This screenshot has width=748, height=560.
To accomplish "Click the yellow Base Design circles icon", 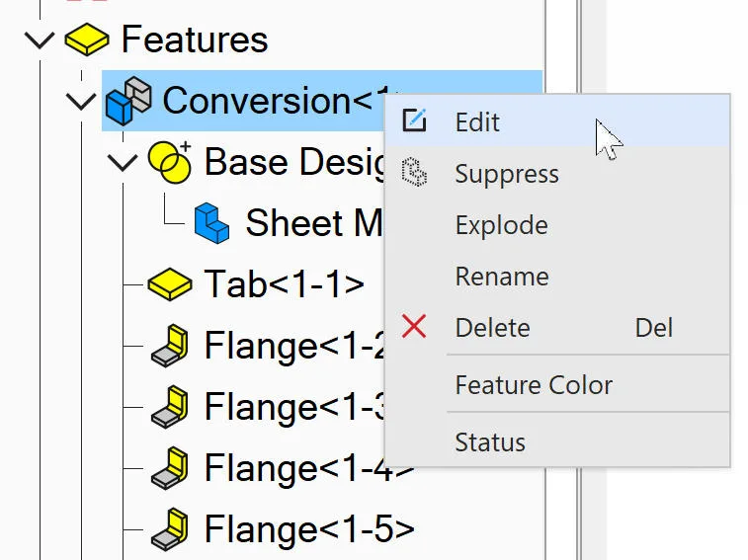I will (x=169, y=162).
